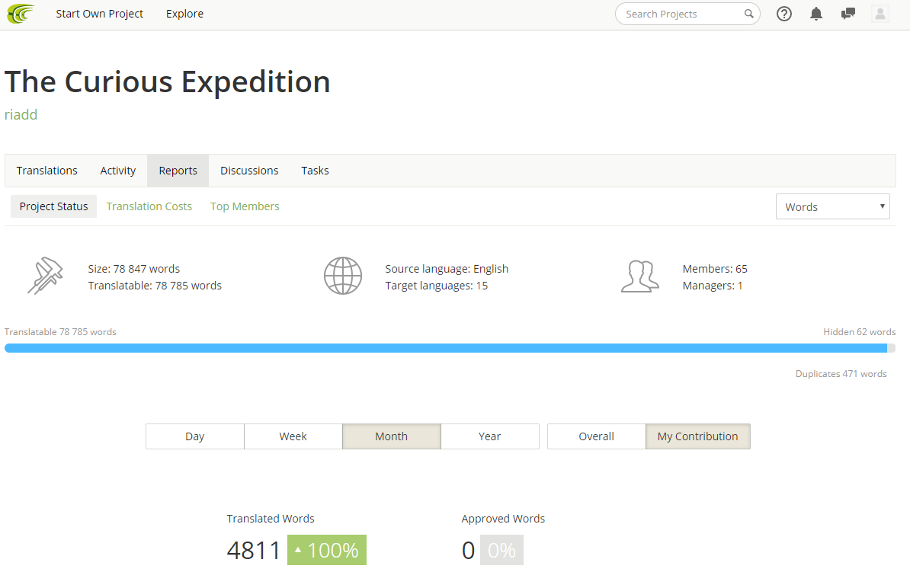910x588 pixels.
Task: Open the messages chat icon
Action: point(848,14)
